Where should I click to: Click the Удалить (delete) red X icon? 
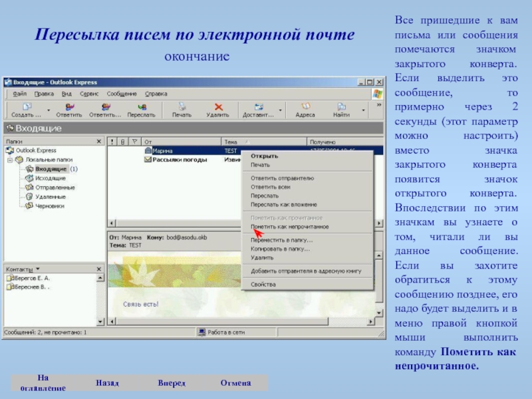click(217, 106)
